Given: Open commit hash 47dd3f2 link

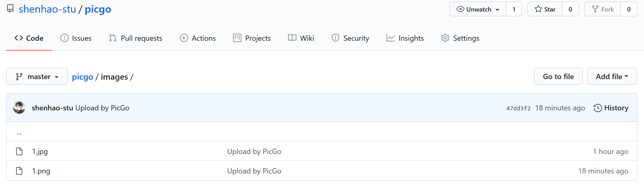Looking at the screenshot, I should 518,108.
